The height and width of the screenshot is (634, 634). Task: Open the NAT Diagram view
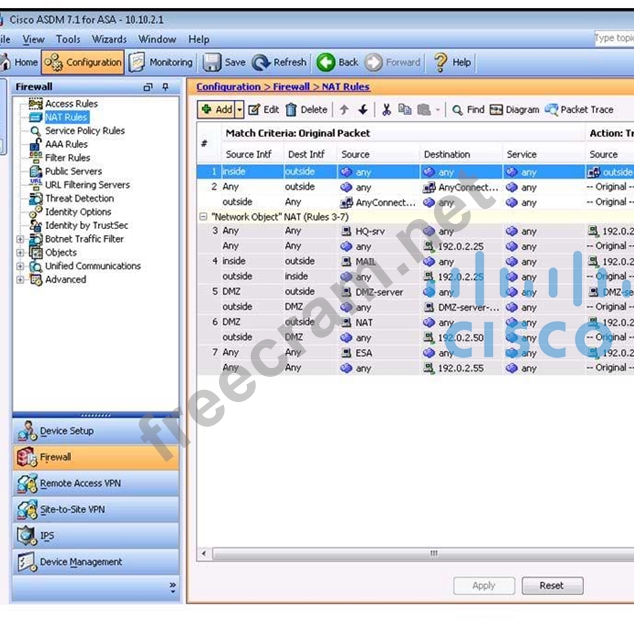[x=514, y=110]
